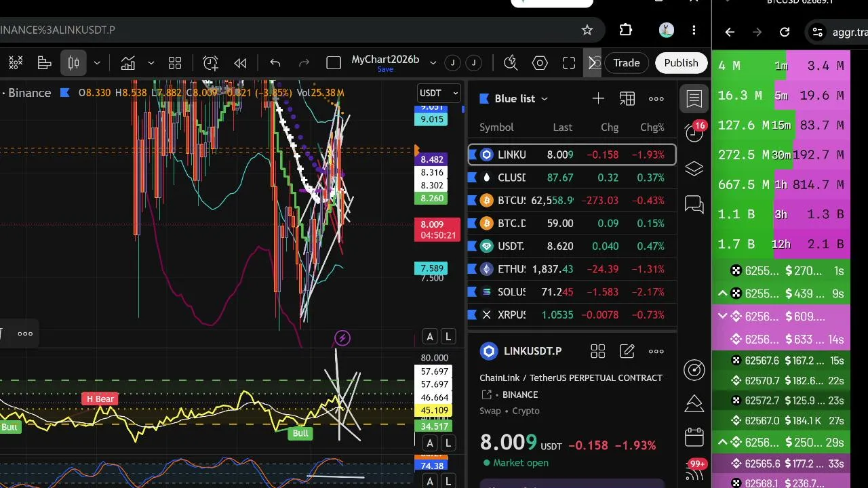Select the chart layout setup square
The image size is (868, 488).
coord(334,63)
